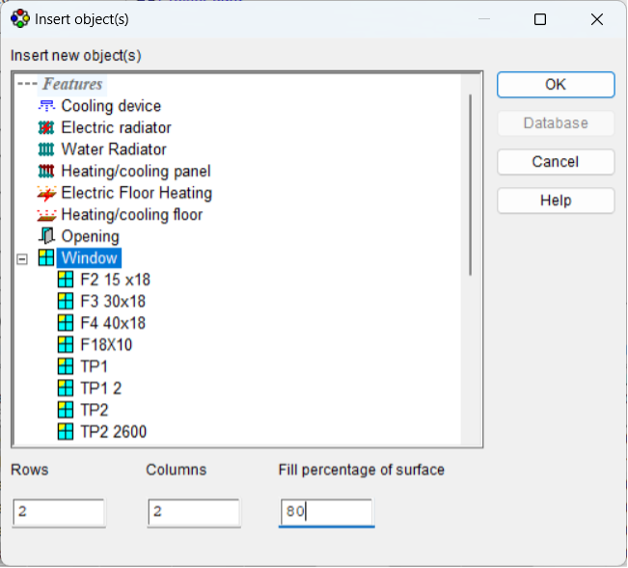Click the F2 15 x18 window icon
Viewport: 628px width, 568px height.
[66, 280]
